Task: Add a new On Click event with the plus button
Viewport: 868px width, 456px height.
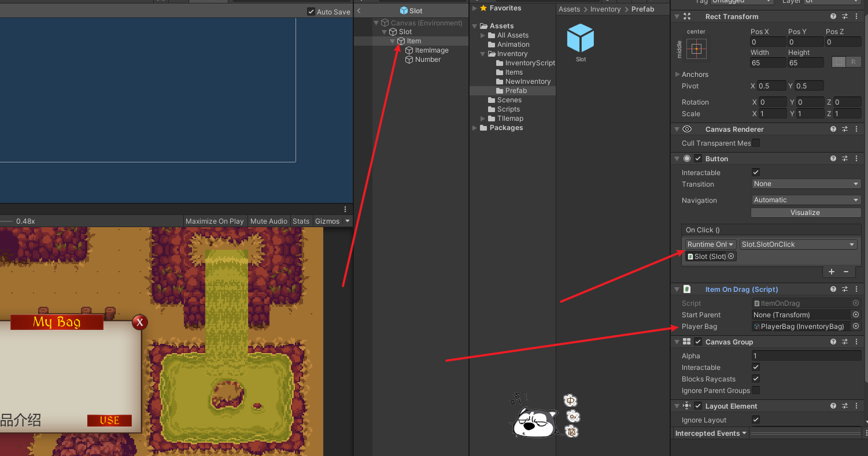Action: pos(831,272)
